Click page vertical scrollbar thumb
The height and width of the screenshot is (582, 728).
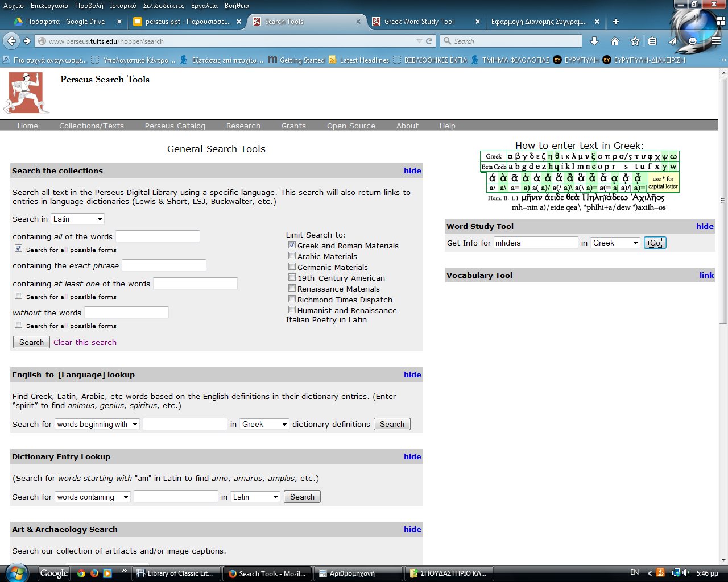723,201
